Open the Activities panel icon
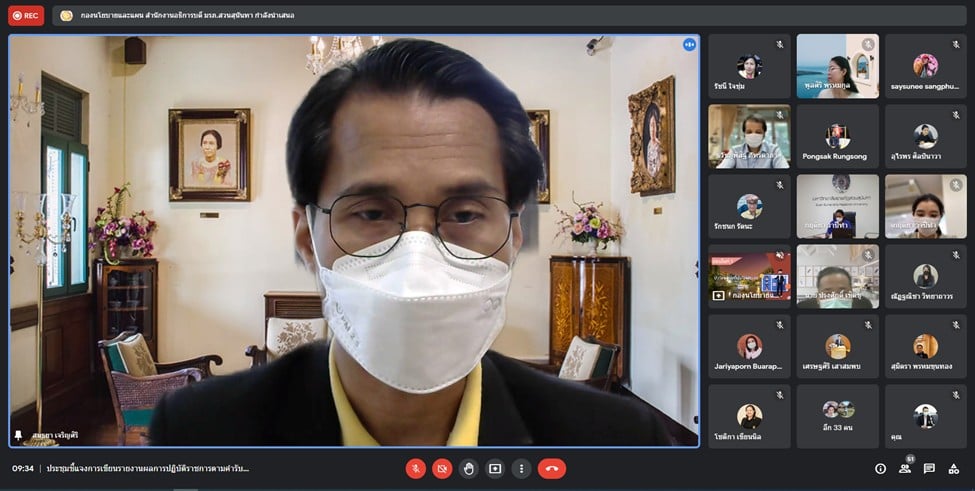 point(954,468)
